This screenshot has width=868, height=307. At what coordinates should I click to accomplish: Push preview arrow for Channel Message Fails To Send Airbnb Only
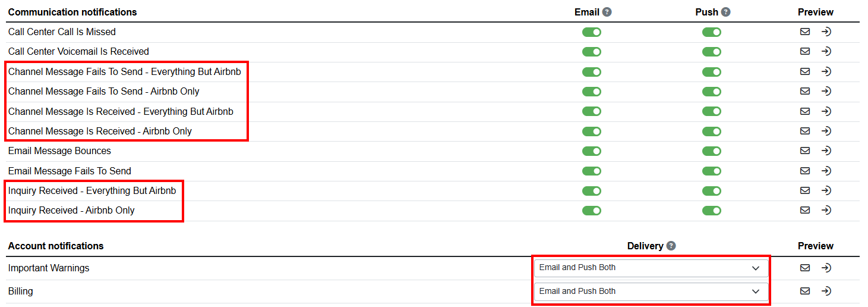(x=826, y=92)
